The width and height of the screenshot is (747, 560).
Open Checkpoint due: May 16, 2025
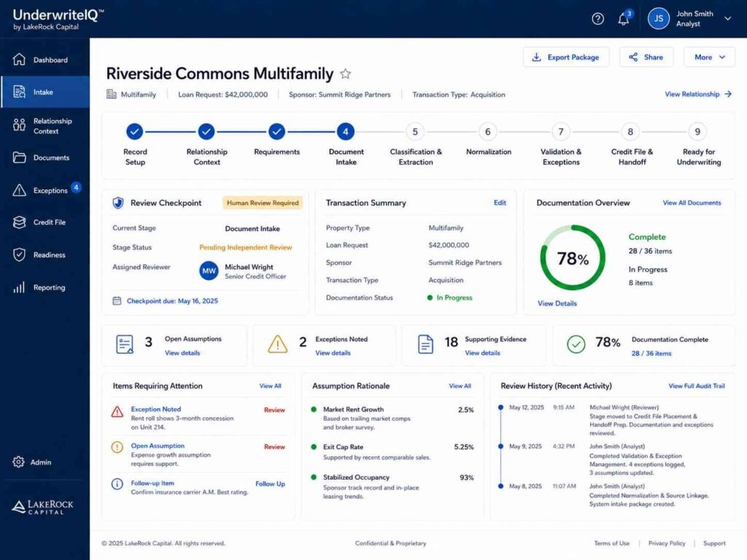pos(172,301)
